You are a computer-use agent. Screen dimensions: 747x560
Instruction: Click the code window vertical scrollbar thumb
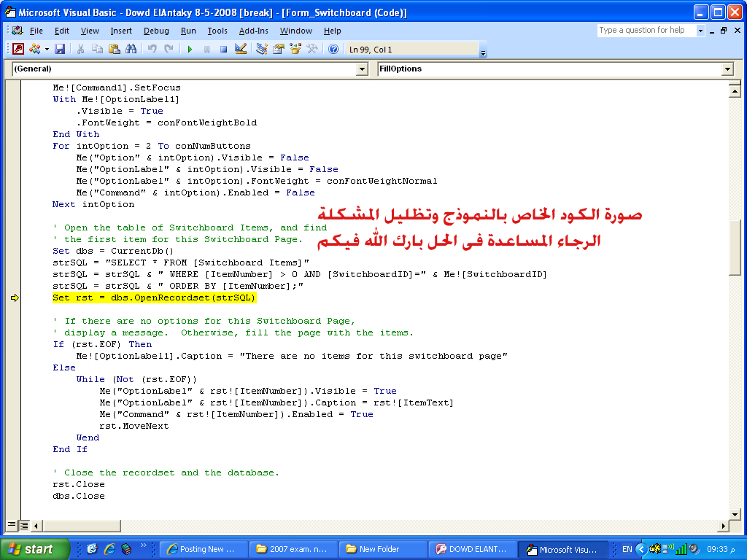point(734,248)
